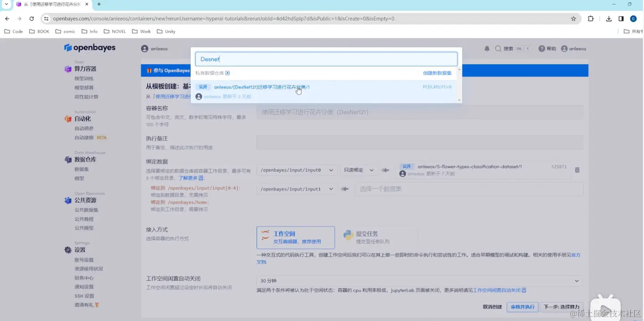The height and width of the screenshot is (321, 644).
Task: Open 数据集 in the sidebar
Action: 81,169
